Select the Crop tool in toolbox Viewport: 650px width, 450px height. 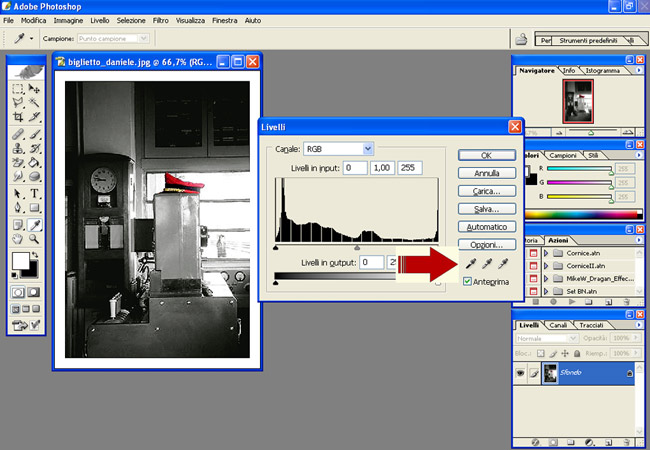(x=18, y=117)
